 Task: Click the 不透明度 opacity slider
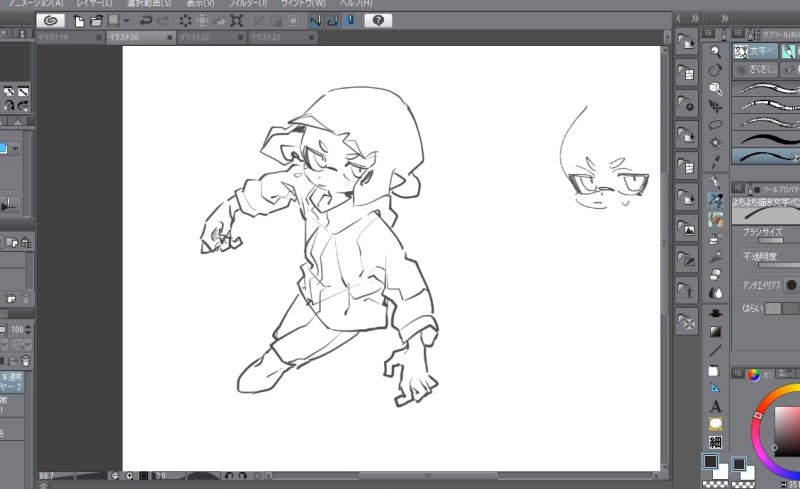pyautogui.click(x=779, y=265)
